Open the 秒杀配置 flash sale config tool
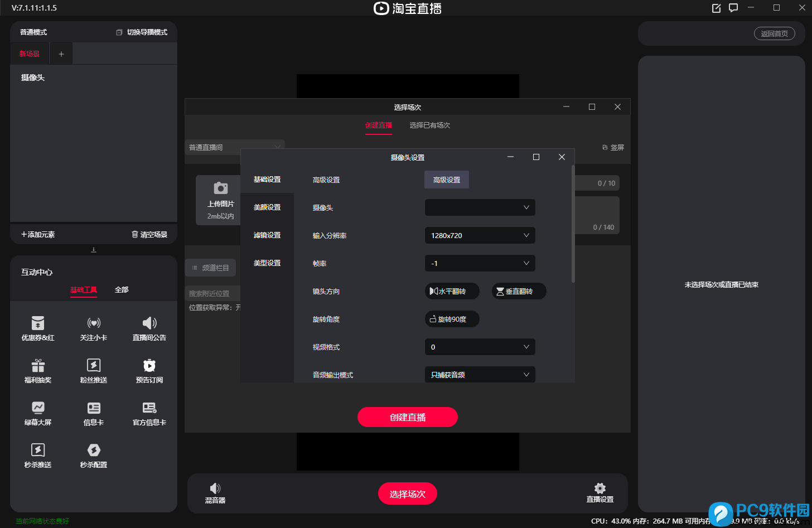812x528 pixels. [x=94, y=456]
